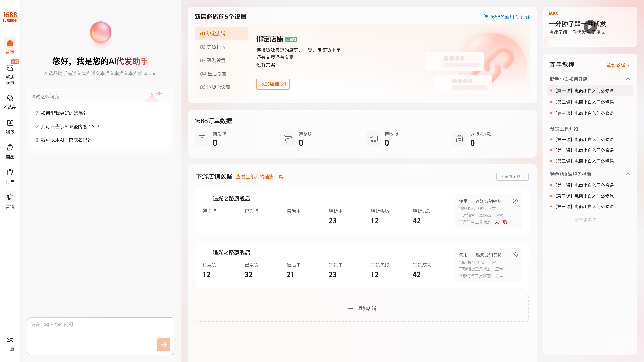Open the 首页 home icon in sidebar

coord(10,43)
